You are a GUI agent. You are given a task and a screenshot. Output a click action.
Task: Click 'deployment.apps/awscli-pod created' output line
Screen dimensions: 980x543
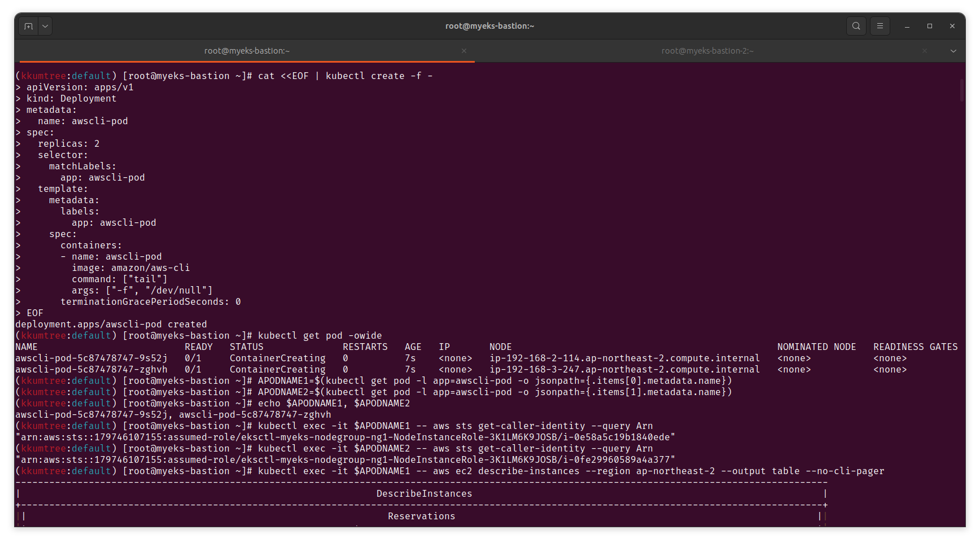[111, 324]
